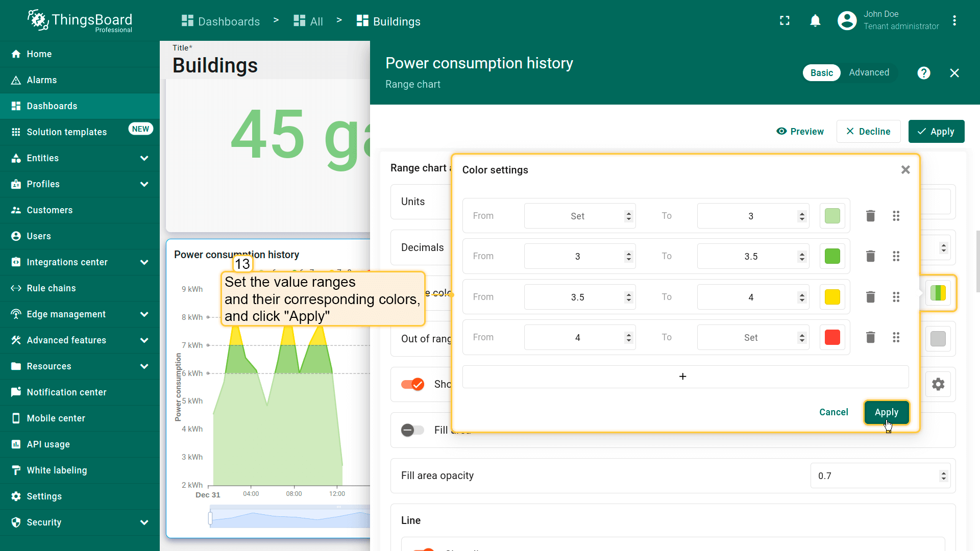Disable the orange checked toggle switch

pos(412,384)
